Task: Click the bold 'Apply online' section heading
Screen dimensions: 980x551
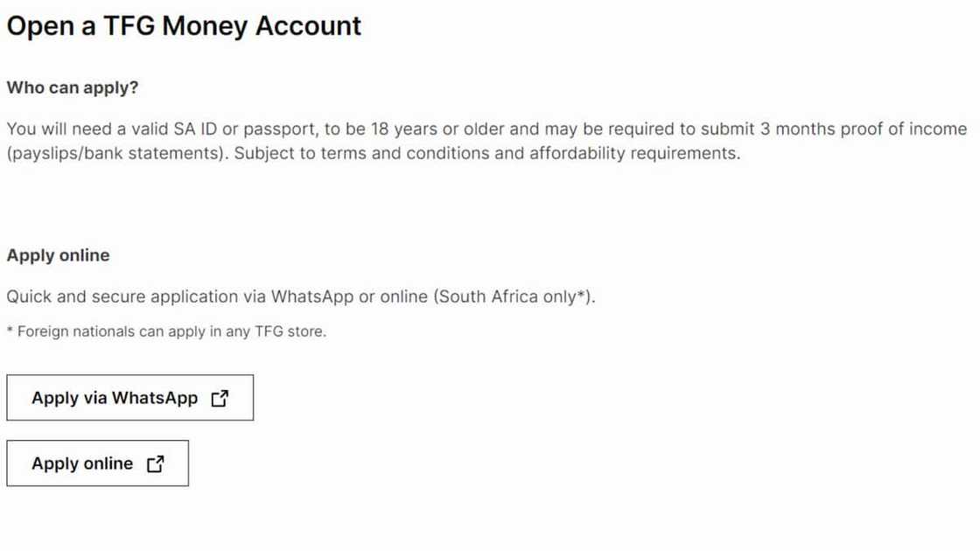Action: [x=58, y=255]
